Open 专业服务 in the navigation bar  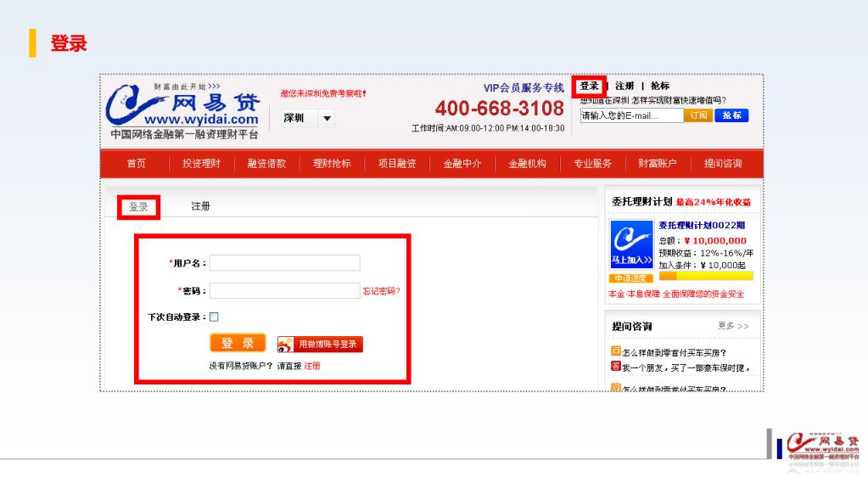592,164
